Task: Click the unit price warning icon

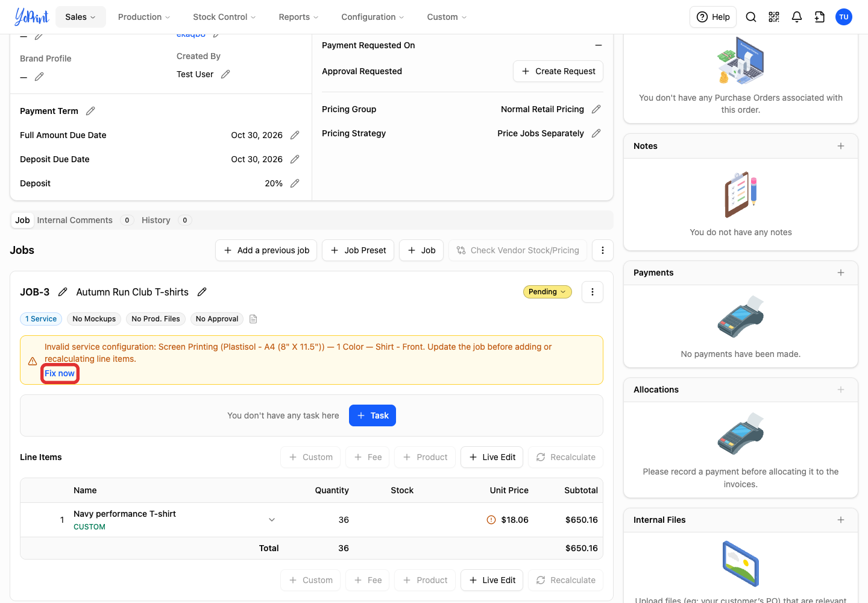Action: click(491, 520)
